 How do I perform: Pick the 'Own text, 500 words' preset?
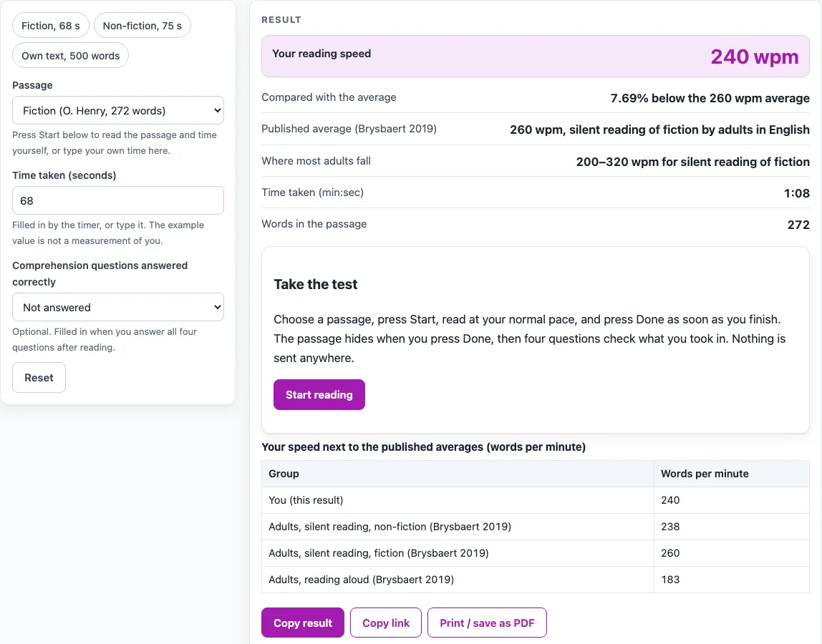click(x=70, y=56)
